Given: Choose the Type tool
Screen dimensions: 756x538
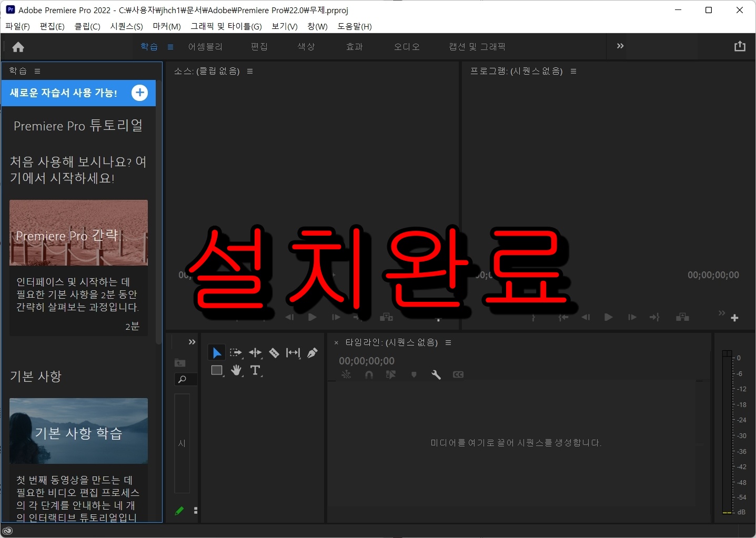Looking at the screenshot, I should coord(256,371).
